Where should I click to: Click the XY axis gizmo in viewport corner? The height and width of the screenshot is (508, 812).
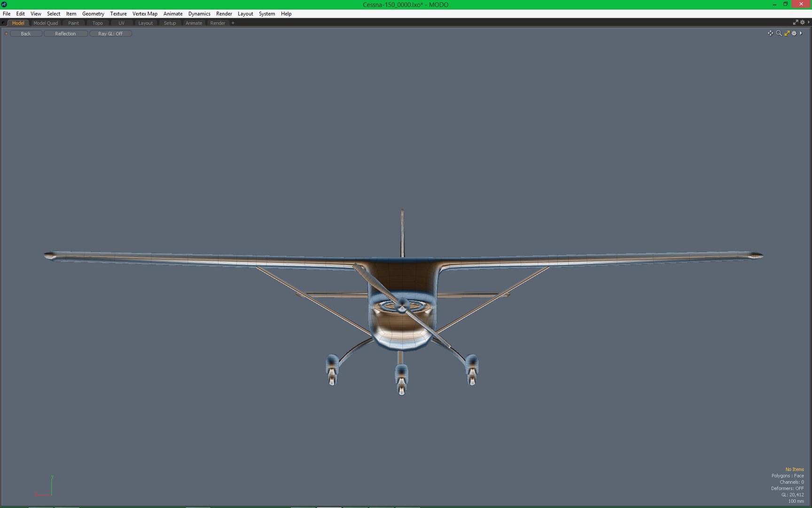click(44, 486)
